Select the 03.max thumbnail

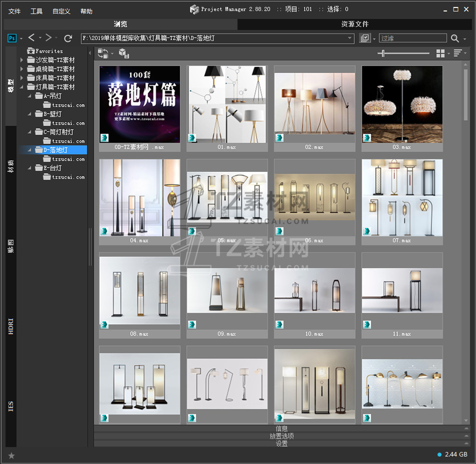[x=402, y=104]
